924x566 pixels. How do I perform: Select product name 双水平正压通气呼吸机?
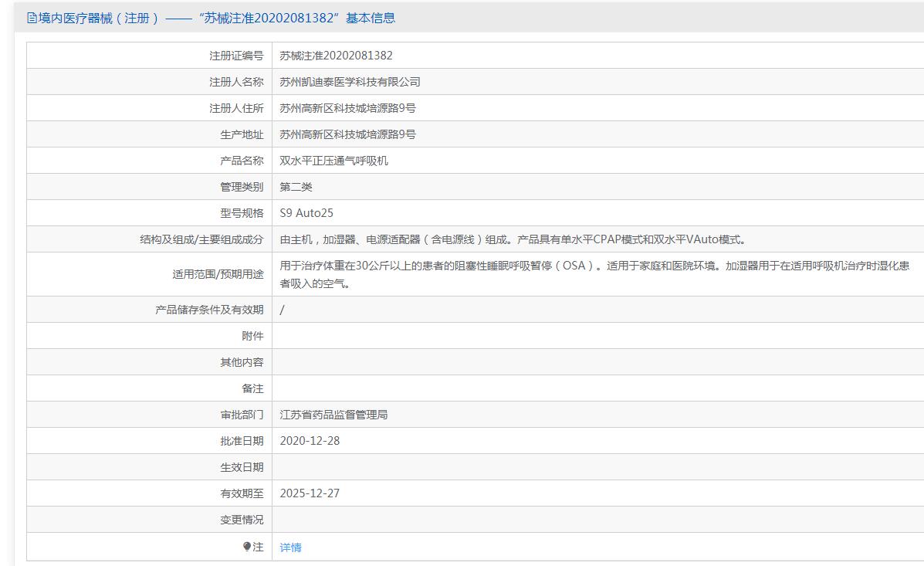333,161
